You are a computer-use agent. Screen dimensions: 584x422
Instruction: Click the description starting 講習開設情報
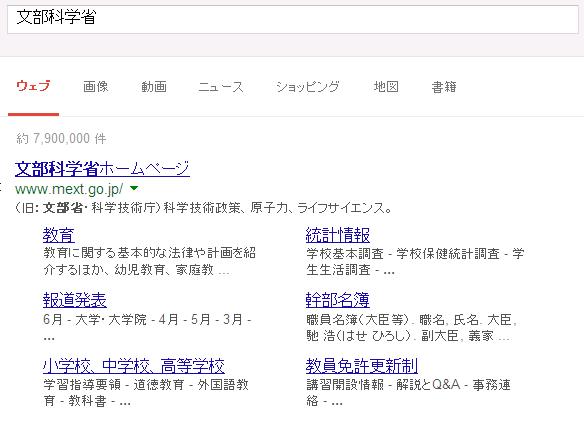(408, 393)
